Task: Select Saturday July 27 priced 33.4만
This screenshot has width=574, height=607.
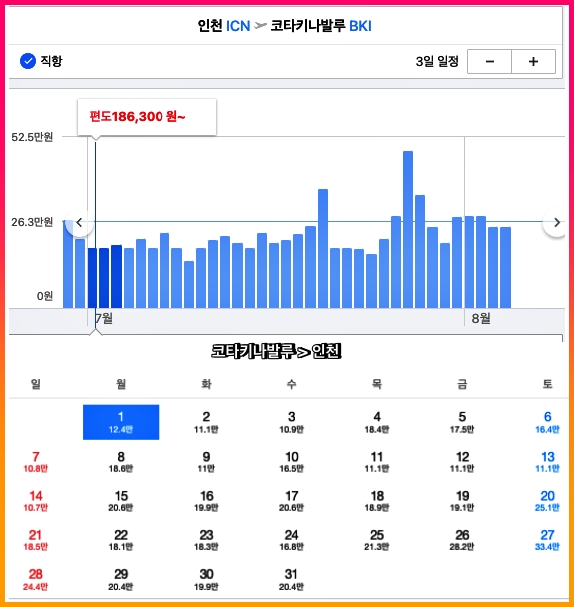Action: tap(547, 540)
